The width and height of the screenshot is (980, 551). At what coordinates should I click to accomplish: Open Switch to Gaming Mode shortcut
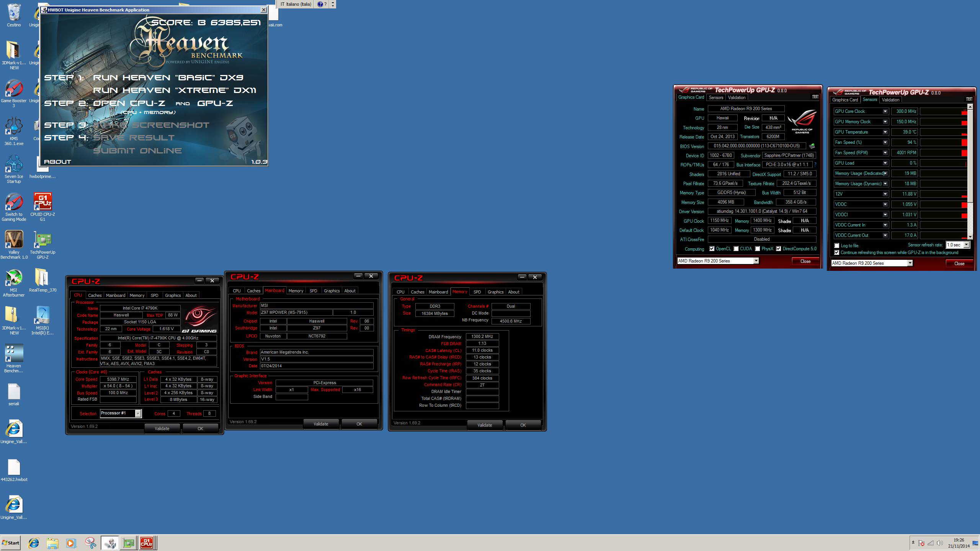click(x=14, y=207)
